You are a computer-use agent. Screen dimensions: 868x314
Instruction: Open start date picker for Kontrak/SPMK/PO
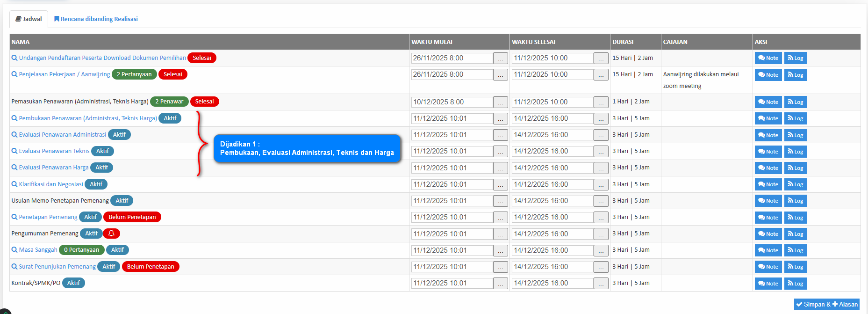pyautogui.click(x=500, y=284)
